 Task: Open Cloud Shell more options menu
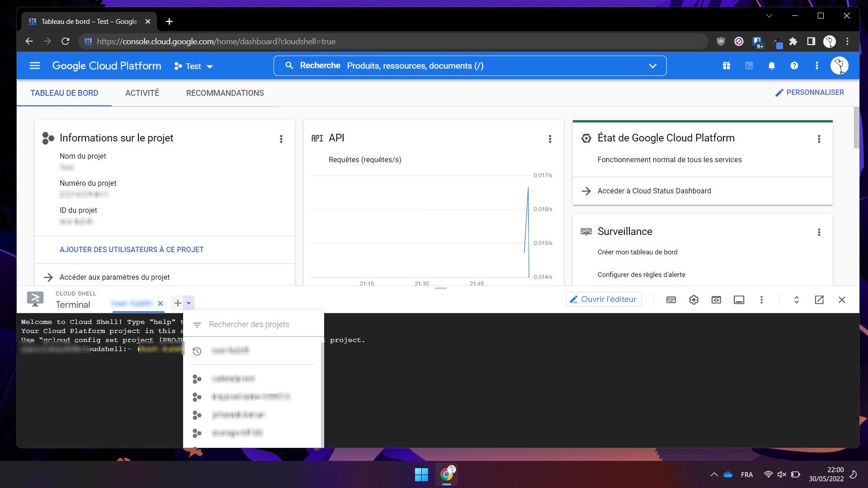[762, 300]
